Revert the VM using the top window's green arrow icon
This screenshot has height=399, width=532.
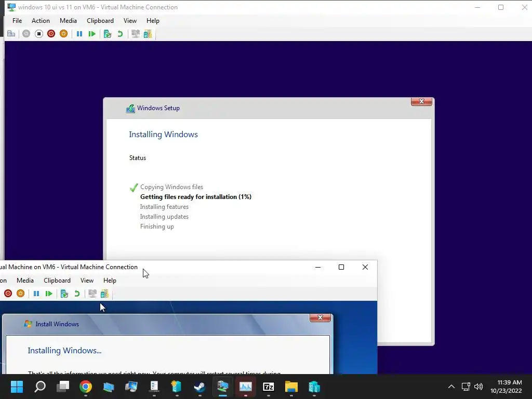click(x=120, y=34)
